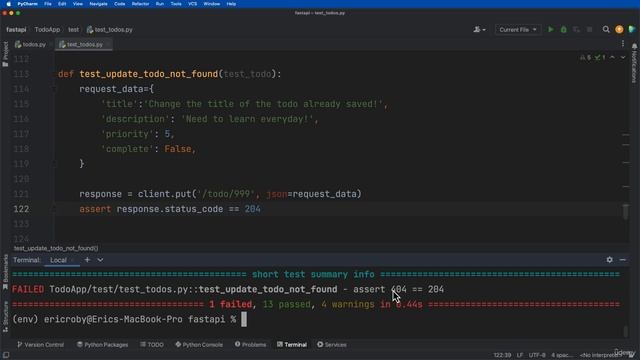Screen dimensions: 640x360
Task: Click the orange IDE updates icon
Action: 619,29
